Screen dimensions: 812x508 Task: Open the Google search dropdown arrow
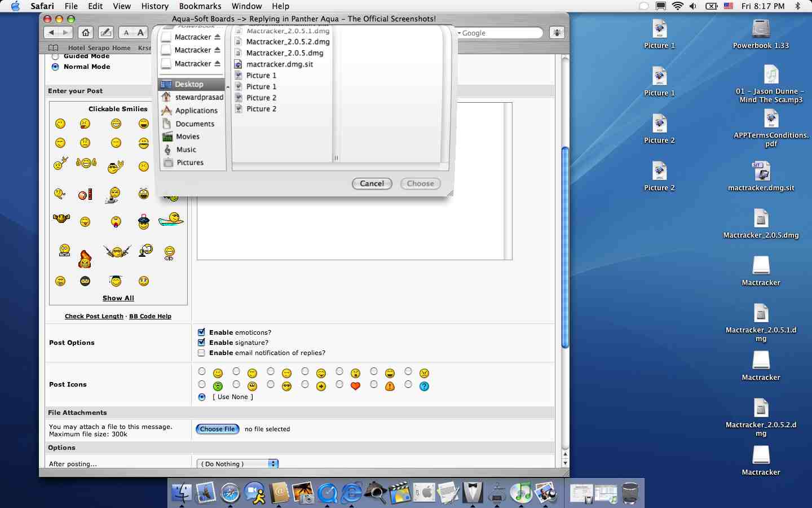pyautogui.click(x=460, y=33)
